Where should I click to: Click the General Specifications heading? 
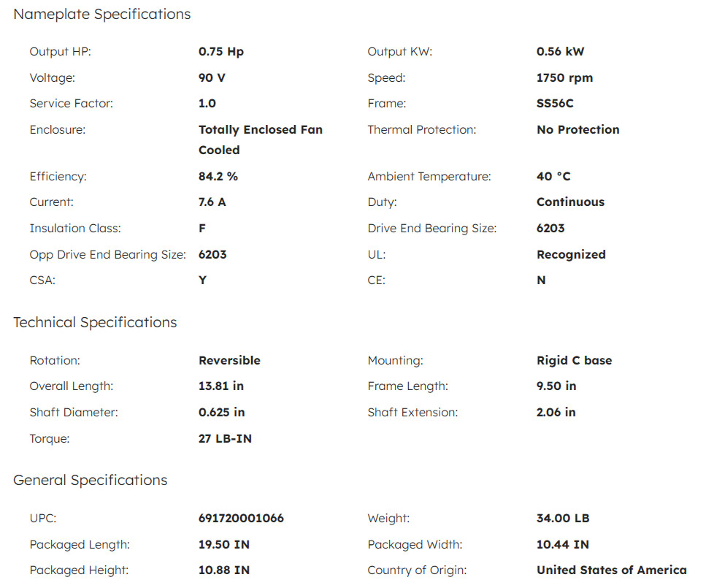point(91,481)
